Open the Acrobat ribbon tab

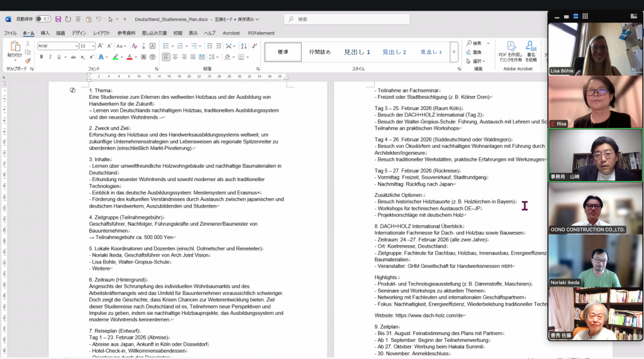click(231, 33)
